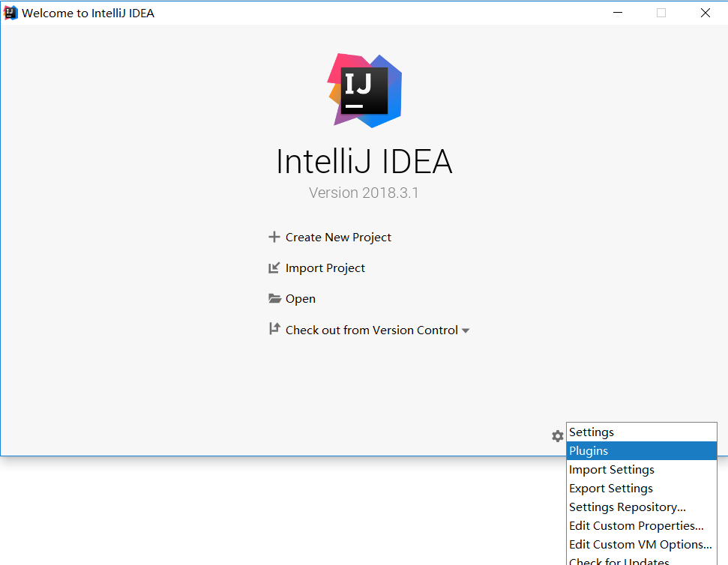Click Check out from Version Control text
The height and width of the screenshot is (565, 728).
[x=371, y=330]
